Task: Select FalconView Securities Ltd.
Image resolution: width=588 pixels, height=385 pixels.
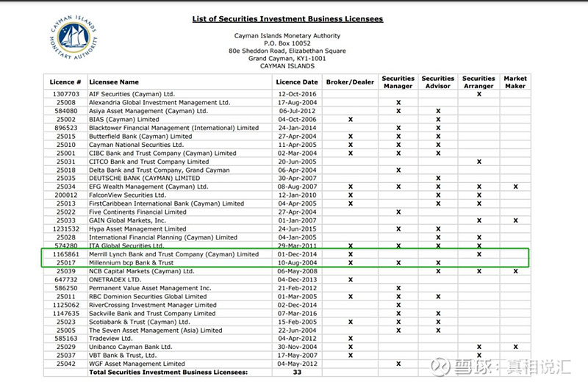Action: [x=127, y=195]
